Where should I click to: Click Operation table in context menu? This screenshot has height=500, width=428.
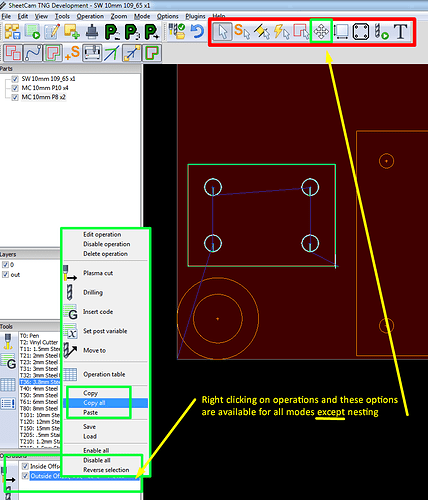pyautogui.click(x=105, y=374)
